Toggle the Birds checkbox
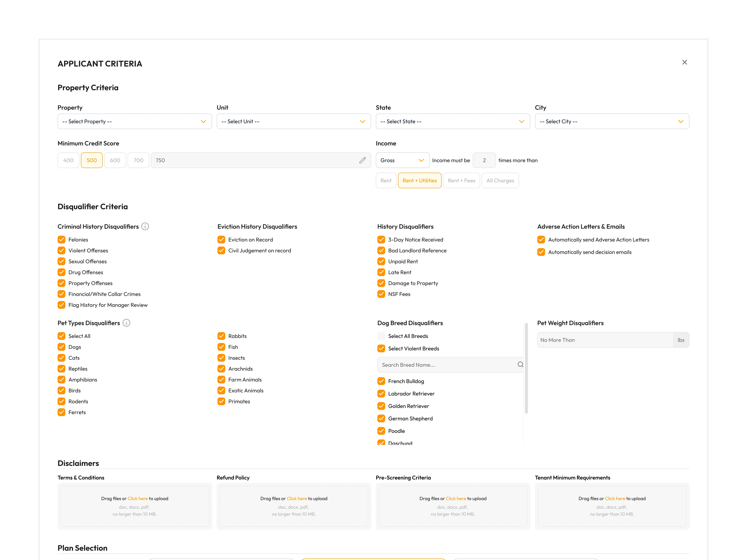The image size is (747, 560). pos(61,391)
